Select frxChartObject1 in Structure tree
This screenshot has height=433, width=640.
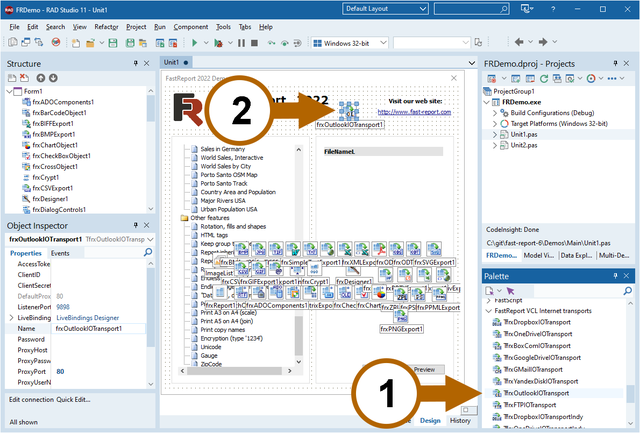[x=55, y=145]
